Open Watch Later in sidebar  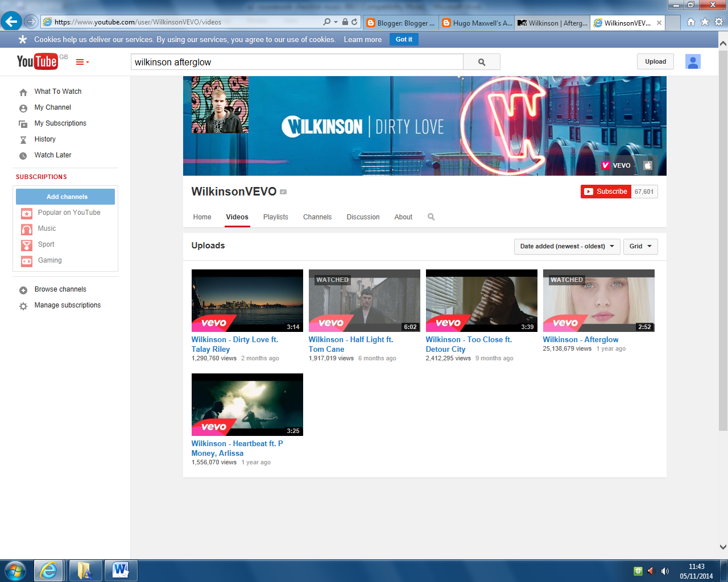(52, 155)
